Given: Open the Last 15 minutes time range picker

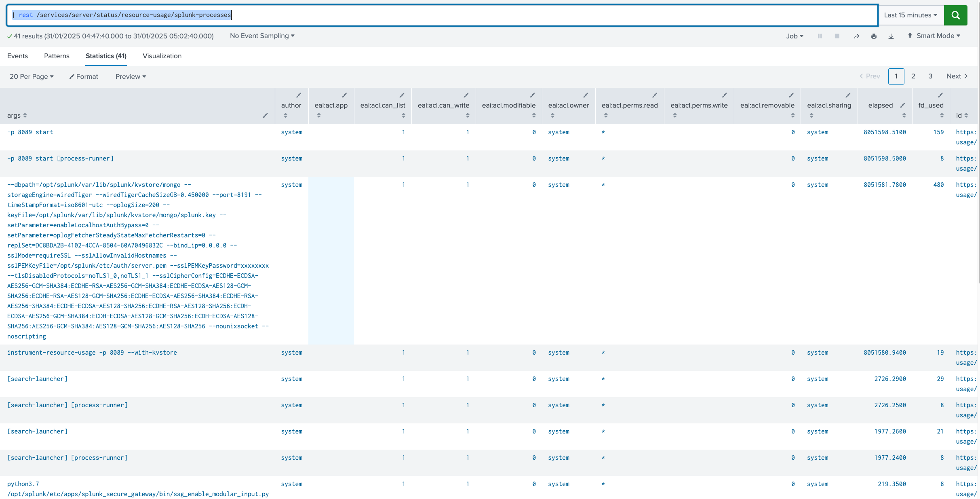Looking at the screenshot, I should click(910, 15).
